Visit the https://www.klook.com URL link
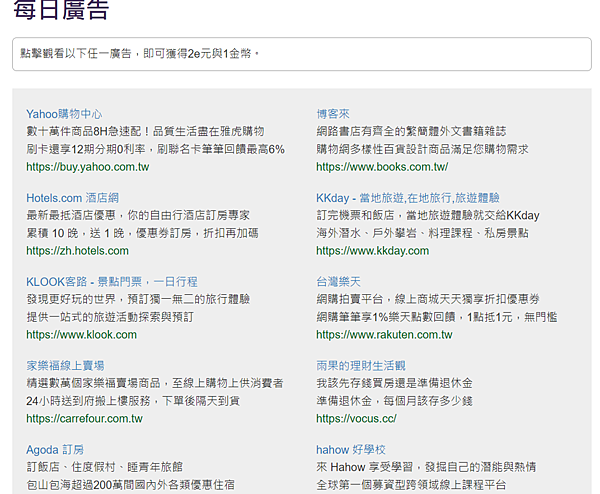The image size is (600, 494). tap(82, 335)
